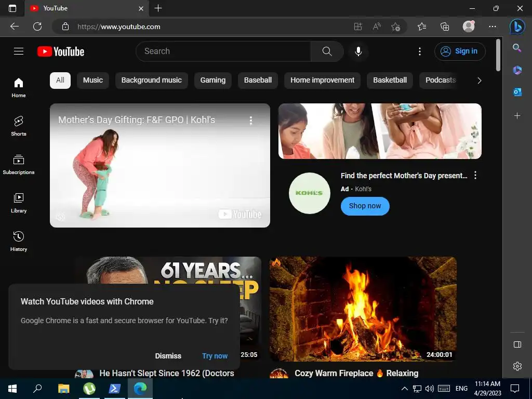Refresh the page

37,26
